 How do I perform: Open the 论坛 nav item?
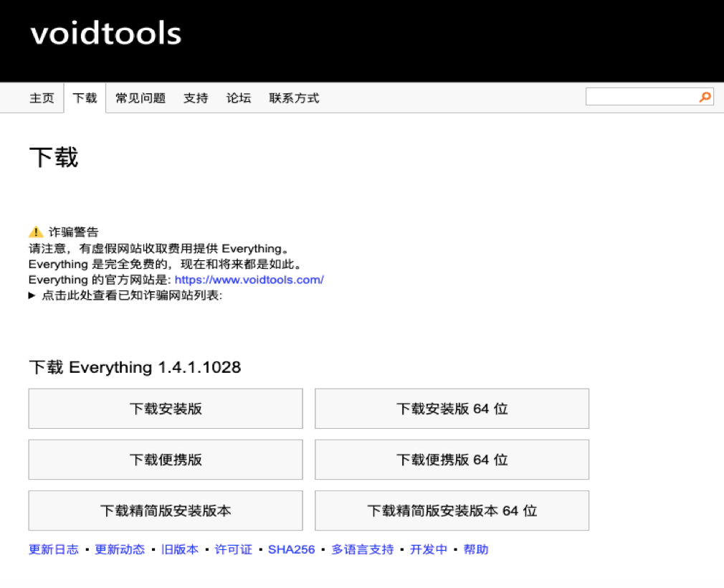pos(239,98)
